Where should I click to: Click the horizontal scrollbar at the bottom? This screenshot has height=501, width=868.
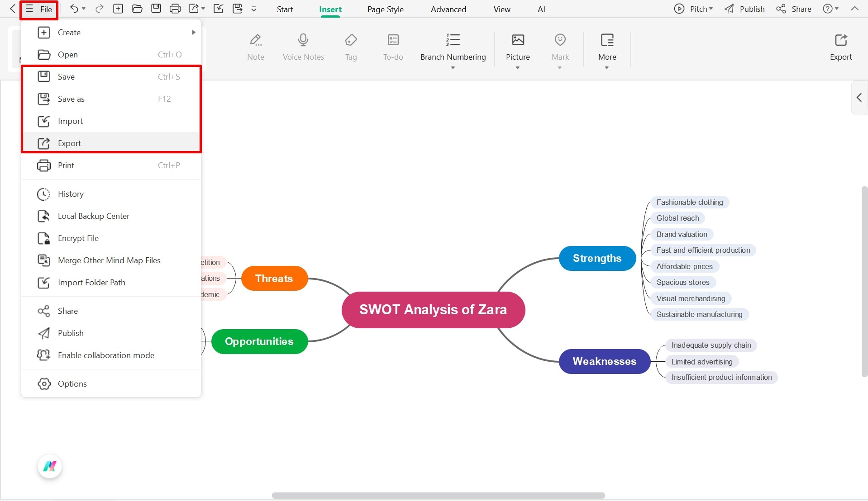tap(438, 496)
